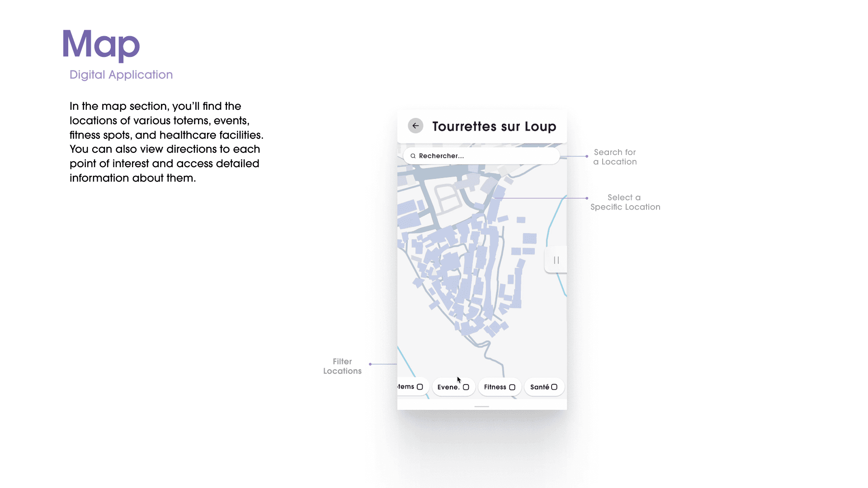Click the map section description paragraph
This screenshot has width=868, height=488.
pos(166,142)
